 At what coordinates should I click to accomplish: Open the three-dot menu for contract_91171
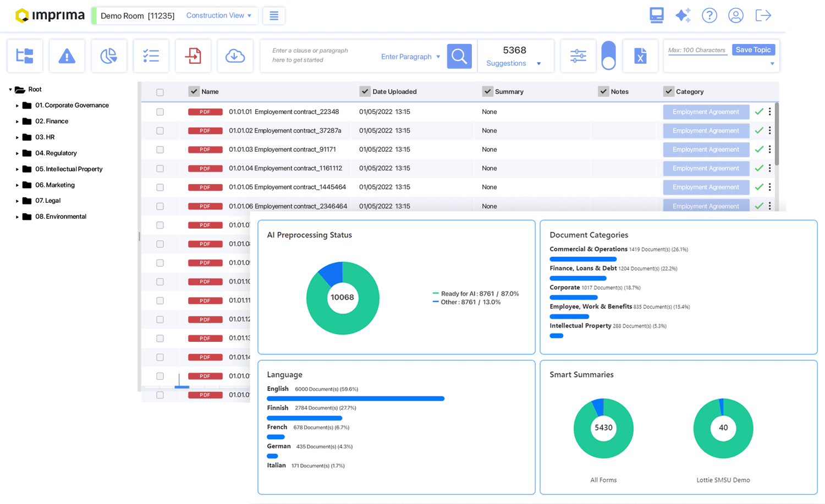(x=769, y=149)
